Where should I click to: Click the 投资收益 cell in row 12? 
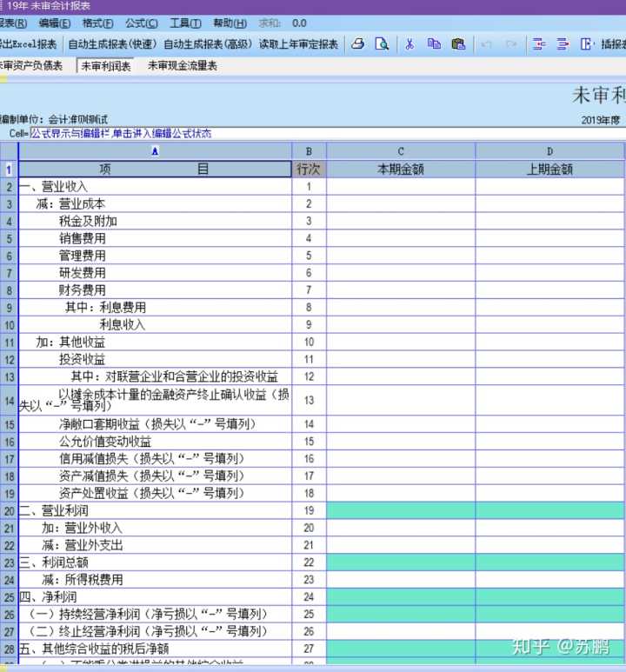coord(155,359)
